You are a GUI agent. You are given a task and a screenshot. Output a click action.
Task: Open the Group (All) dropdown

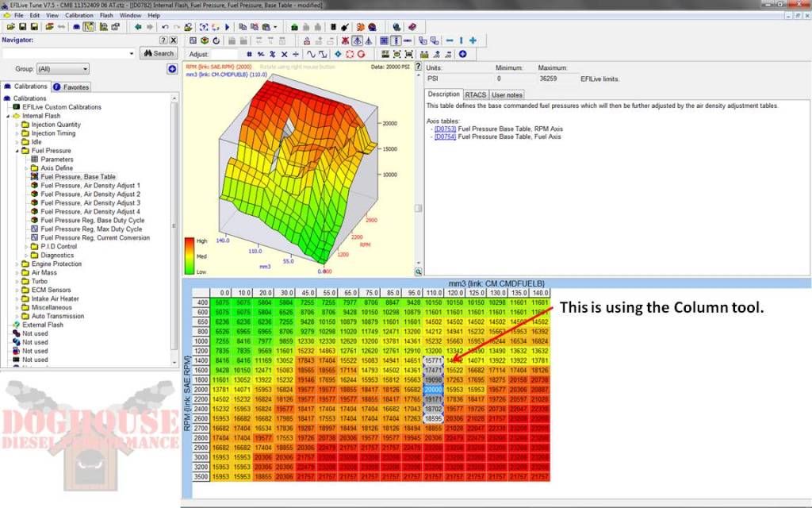pos(63,68)
